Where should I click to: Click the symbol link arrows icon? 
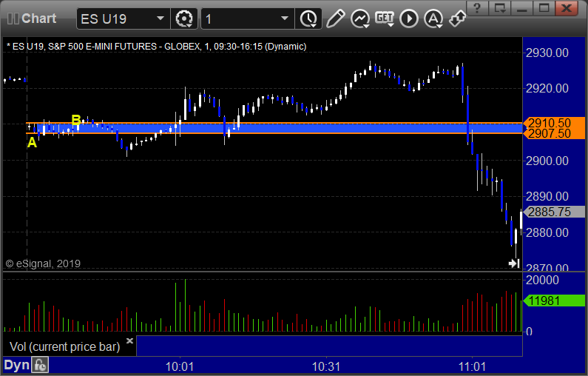(457, 19)
